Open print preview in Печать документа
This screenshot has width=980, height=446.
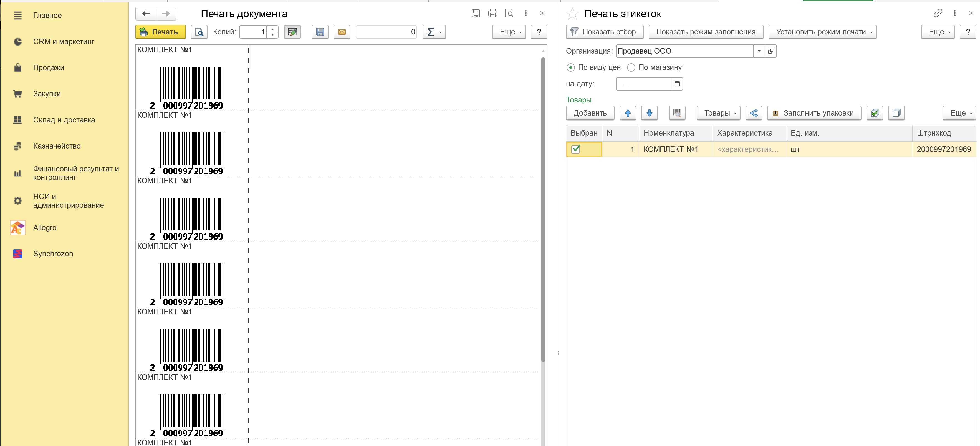point(199,32)
